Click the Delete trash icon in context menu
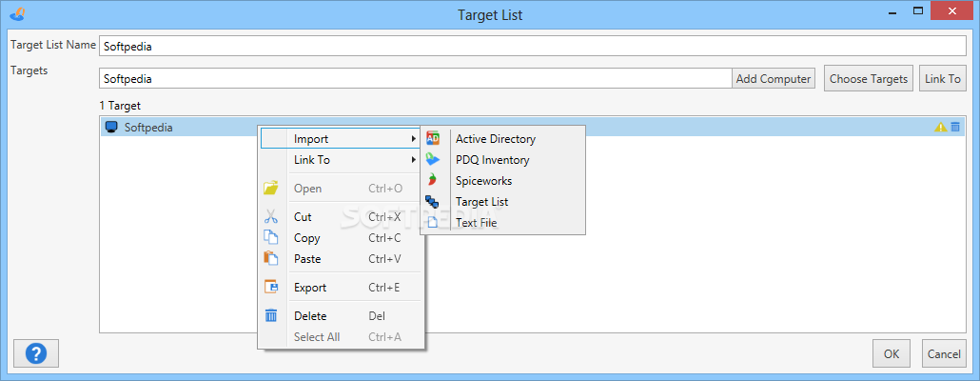This screenshot has width=980, height=381. (x=270, y=316)
